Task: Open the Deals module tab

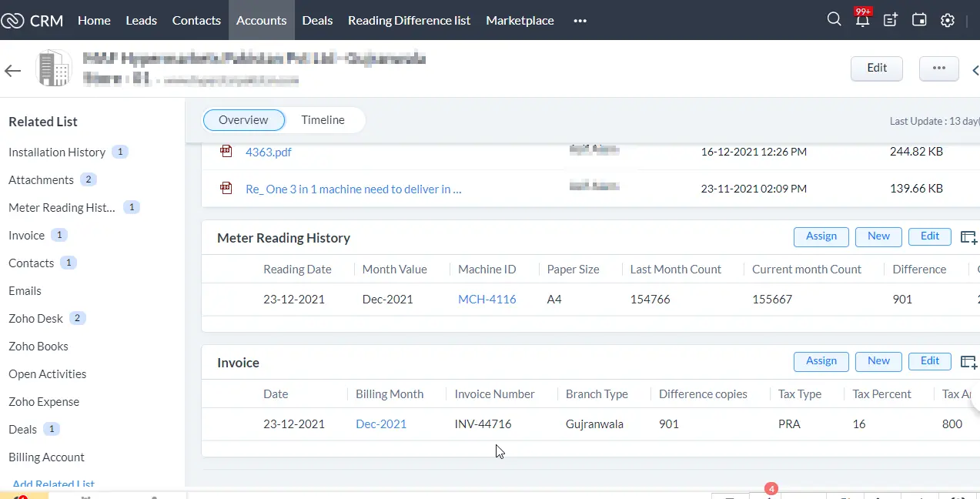Action: click(x=317, y=21)
